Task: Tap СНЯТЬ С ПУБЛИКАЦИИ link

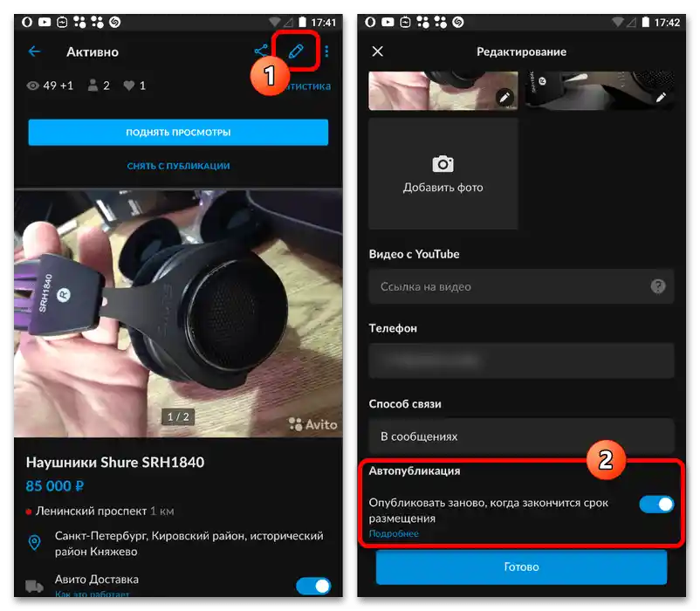Action: pyautogui.click(x=178, y=166)
